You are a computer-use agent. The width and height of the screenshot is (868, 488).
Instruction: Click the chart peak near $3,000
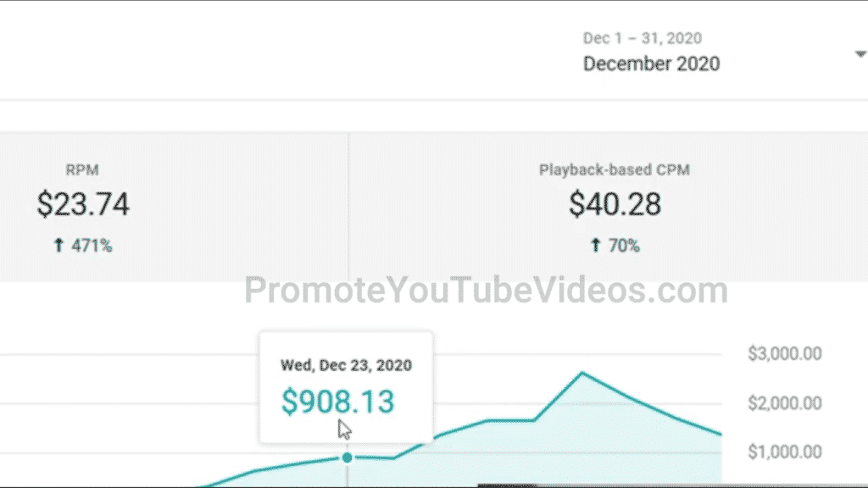click(x=581, y=374)
